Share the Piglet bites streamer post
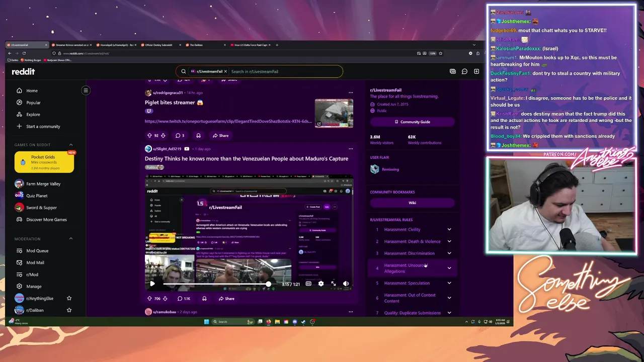644x362 pixels. 220,135
